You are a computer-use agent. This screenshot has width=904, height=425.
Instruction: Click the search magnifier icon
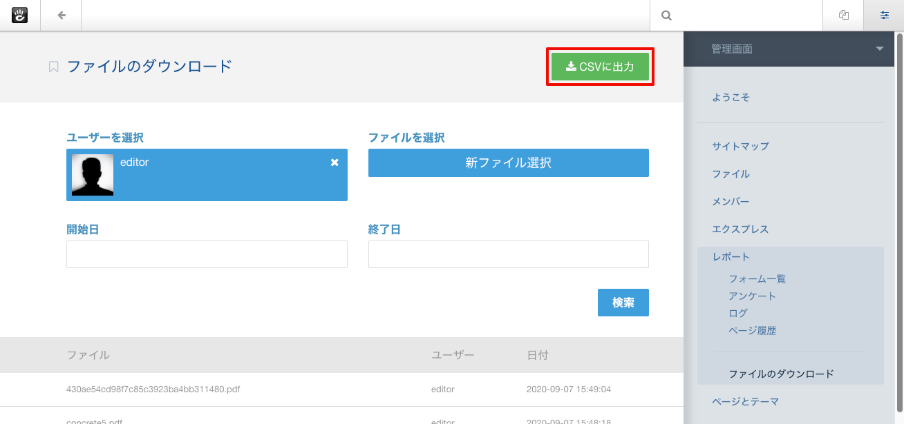coord(666,16)
